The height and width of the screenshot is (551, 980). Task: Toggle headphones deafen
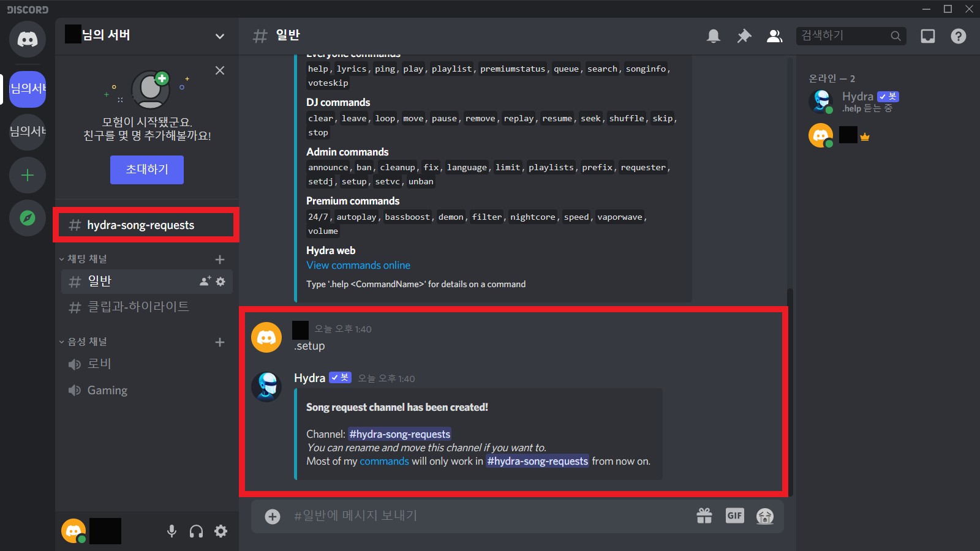196,531
